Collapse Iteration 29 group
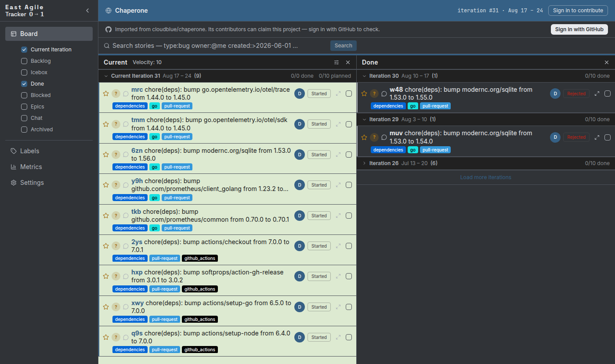This screenshot has width=615, height=364. (364, 119)
